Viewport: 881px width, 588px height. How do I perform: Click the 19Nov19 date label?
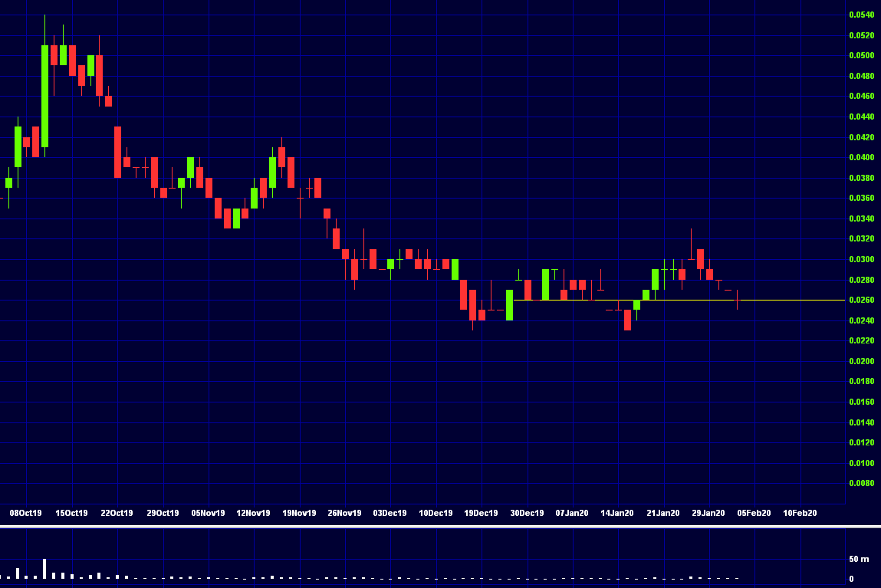coord(299,514)
